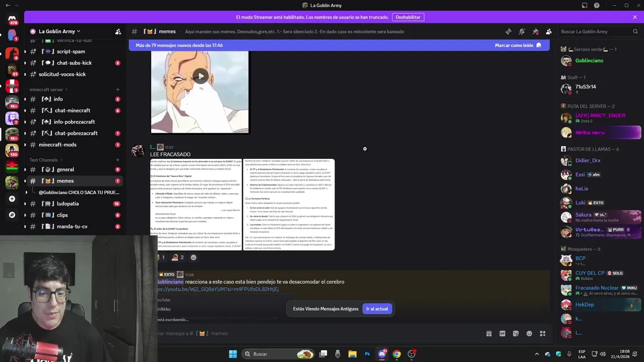Open CUY DEL CP member profile

click(x=601, y=275)
